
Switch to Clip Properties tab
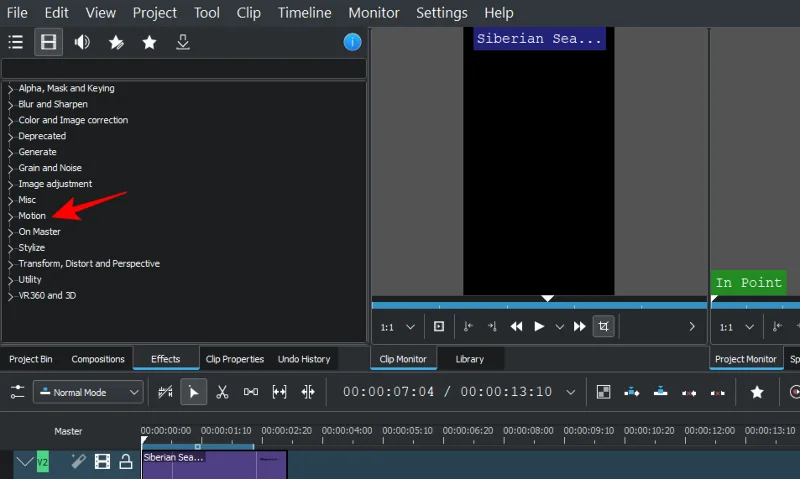coord(235,359)
